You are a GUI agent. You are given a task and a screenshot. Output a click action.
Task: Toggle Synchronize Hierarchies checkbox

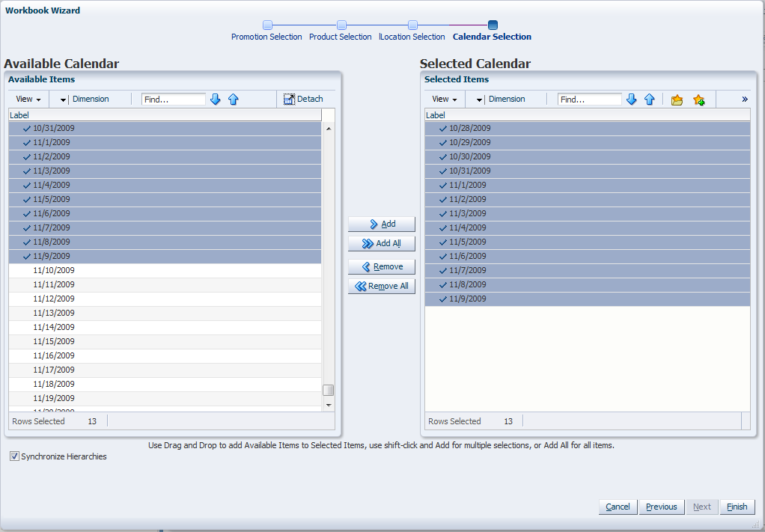(x=15, y=456)
